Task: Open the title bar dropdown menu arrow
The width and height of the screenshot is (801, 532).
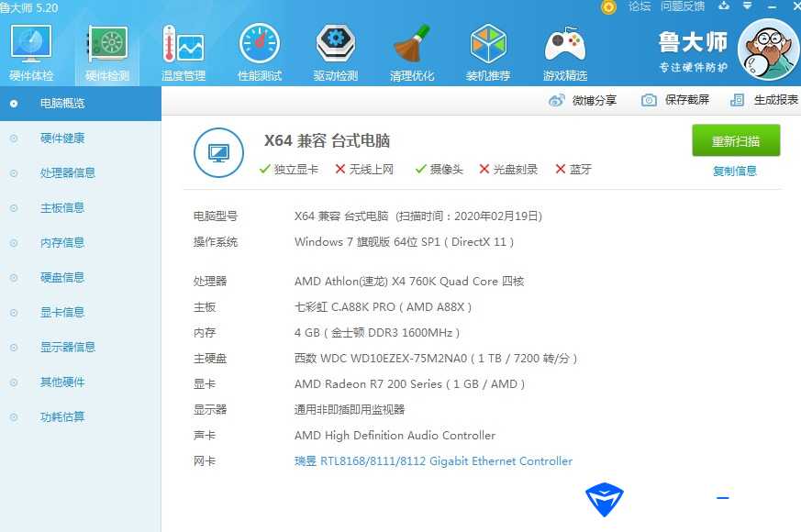Action: (747, 6)
